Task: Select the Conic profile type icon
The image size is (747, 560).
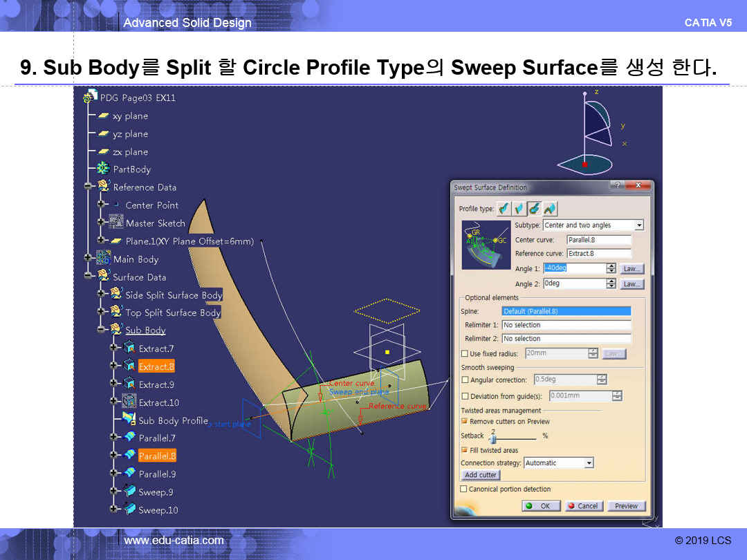Action: [551, 209]
